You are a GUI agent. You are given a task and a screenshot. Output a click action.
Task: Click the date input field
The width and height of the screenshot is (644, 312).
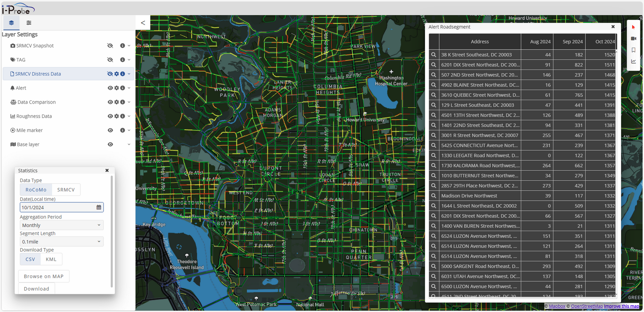[58, 208]
